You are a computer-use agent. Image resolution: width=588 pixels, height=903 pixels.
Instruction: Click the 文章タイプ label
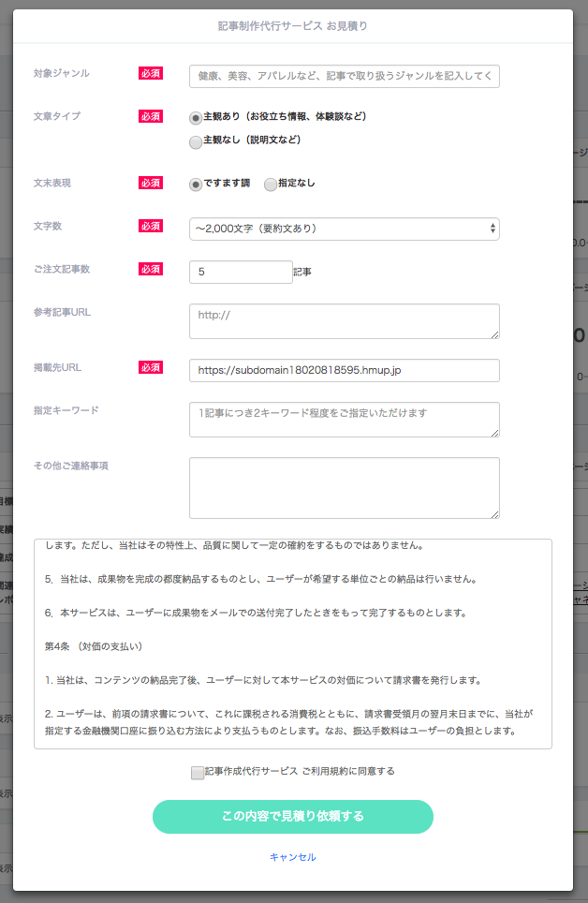(57, 116)
